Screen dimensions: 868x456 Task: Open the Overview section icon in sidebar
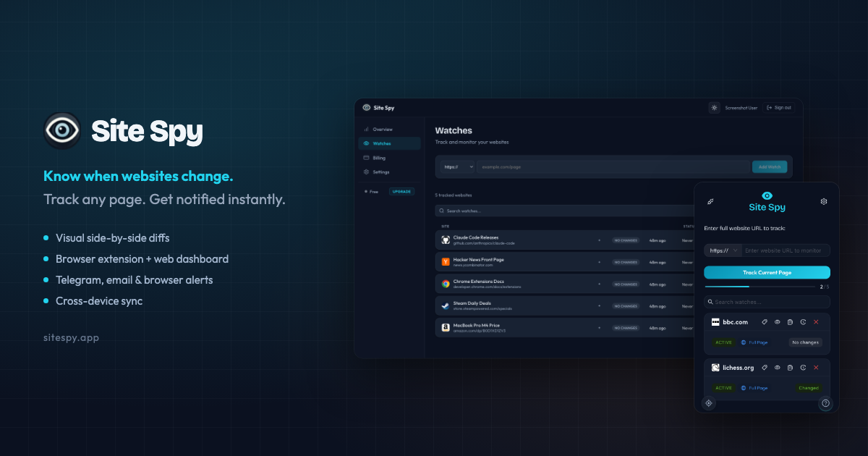point(365,130)
